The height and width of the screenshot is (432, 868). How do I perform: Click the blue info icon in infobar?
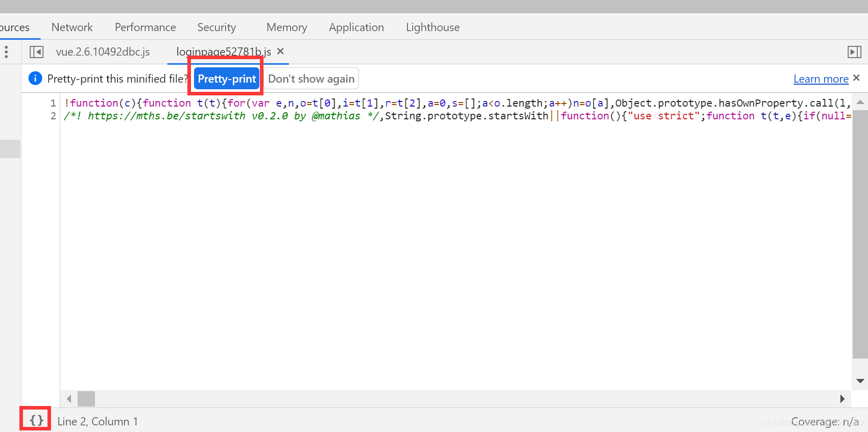click(35, 78)
